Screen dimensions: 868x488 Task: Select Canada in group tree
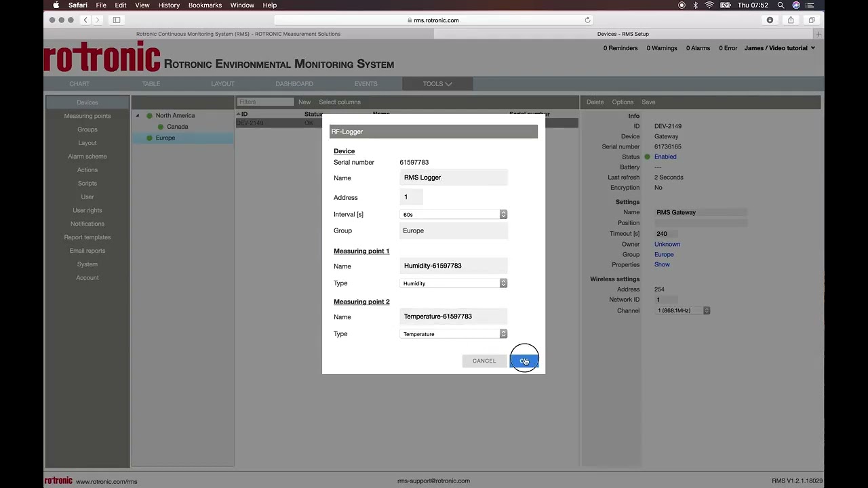tap(177, 127)
